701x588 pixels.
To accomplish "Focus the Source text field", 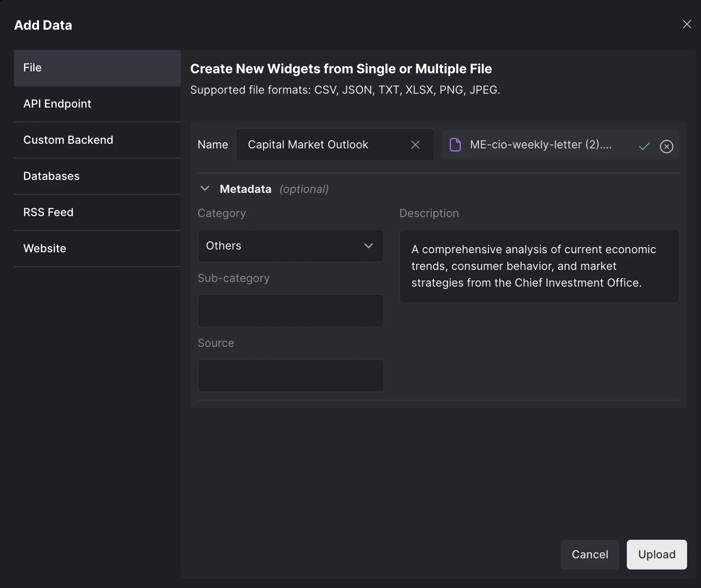I will 291,376.
